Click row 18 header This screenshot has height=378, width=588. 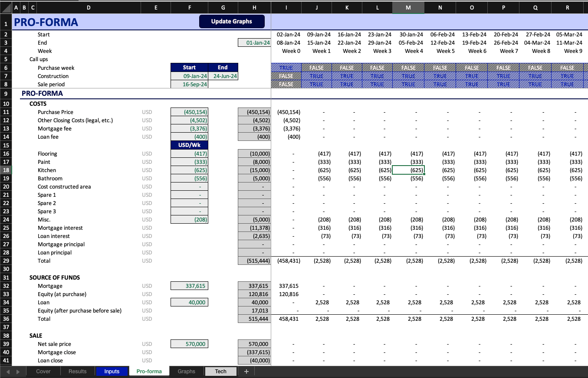click(x=6, y=170)
